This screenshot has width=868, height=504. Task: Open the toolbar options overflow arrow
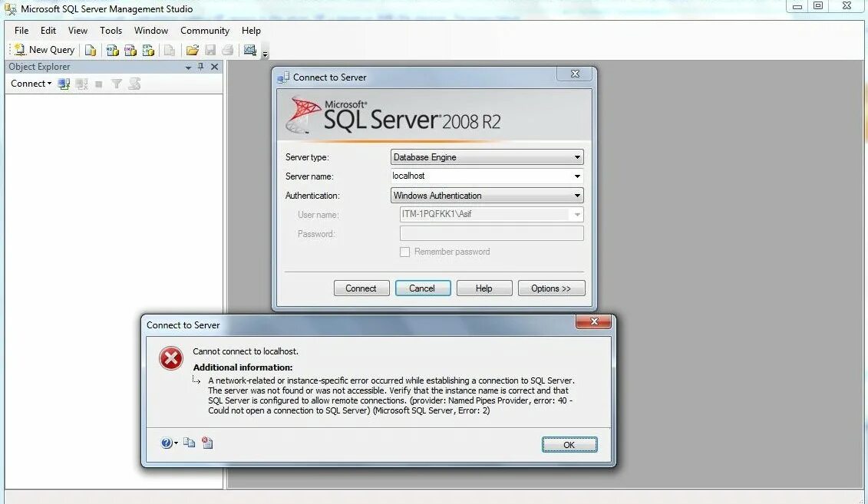click(x=266, y=54)
